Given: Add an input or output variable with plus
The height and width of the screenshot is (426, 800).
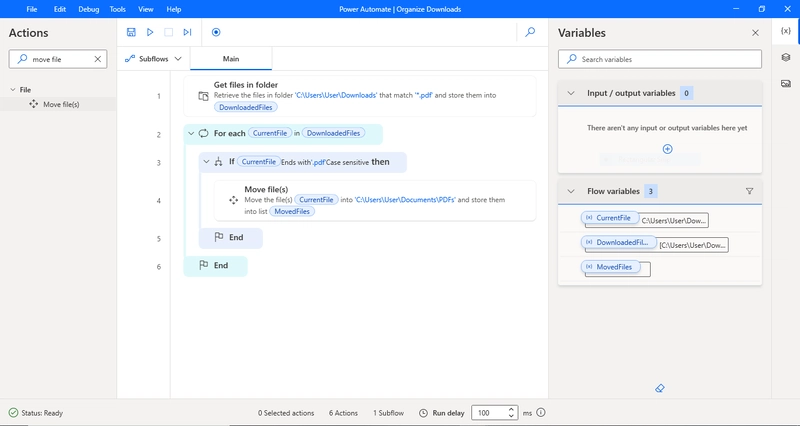Looking at the screenshot, I should pos(667,149).
